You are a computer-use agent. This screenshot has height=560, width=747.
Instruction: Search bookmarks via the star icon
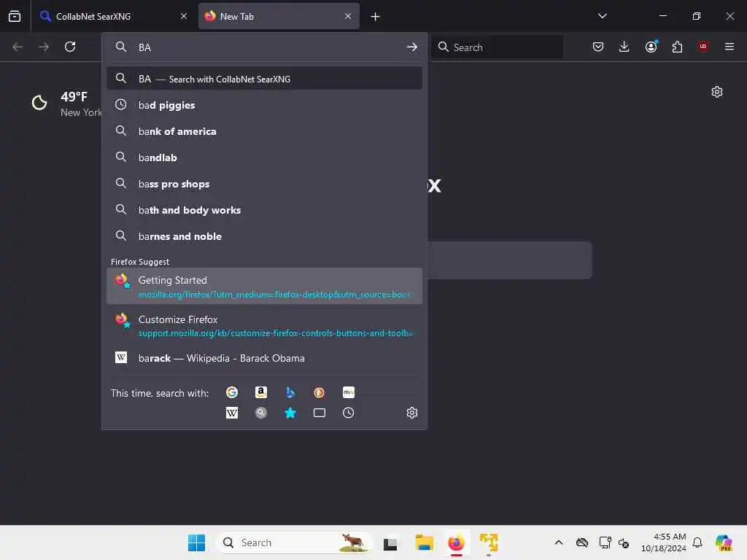pos(290,413)
